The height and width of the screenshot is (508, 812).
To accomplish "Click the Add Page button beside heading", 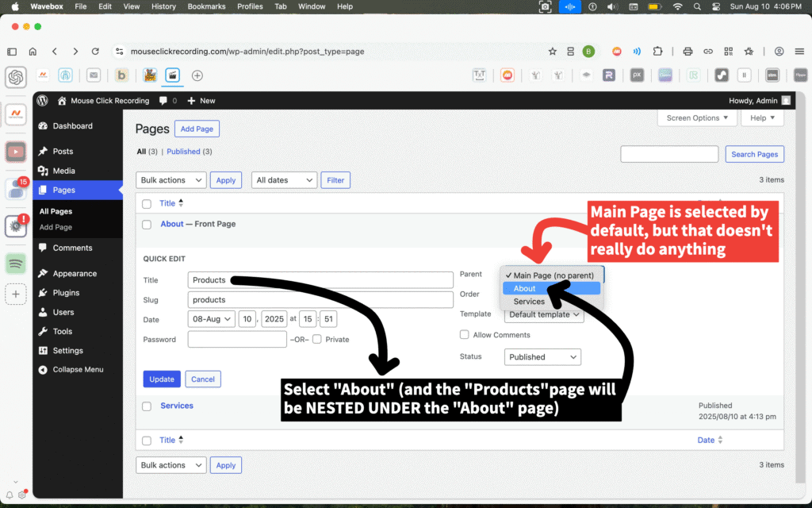I will pyautogui.click(x=197, y=129).
